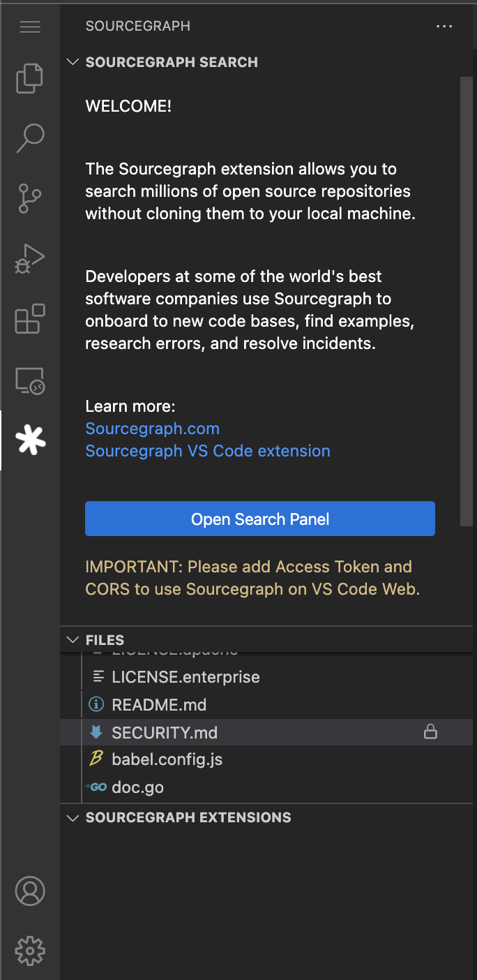The height and width of the screenshot is (980, 477).
Task: Open the Run and Debug view
Action: [x=30, y=259]
